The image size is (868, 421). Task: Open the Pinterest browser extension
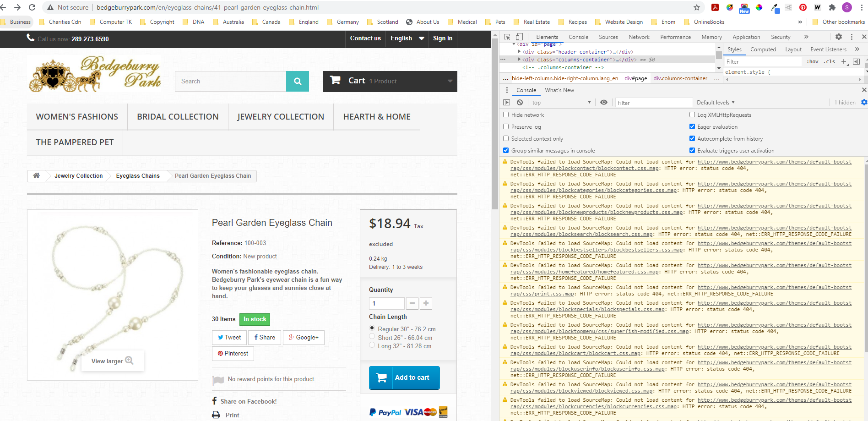[803, 7]
